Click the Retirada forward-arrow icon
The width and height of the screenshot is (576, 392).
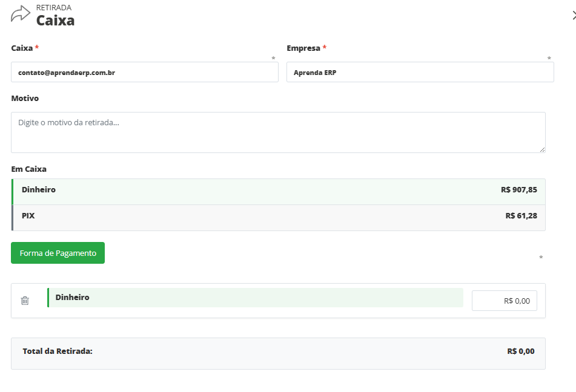(x=21, y=14)
